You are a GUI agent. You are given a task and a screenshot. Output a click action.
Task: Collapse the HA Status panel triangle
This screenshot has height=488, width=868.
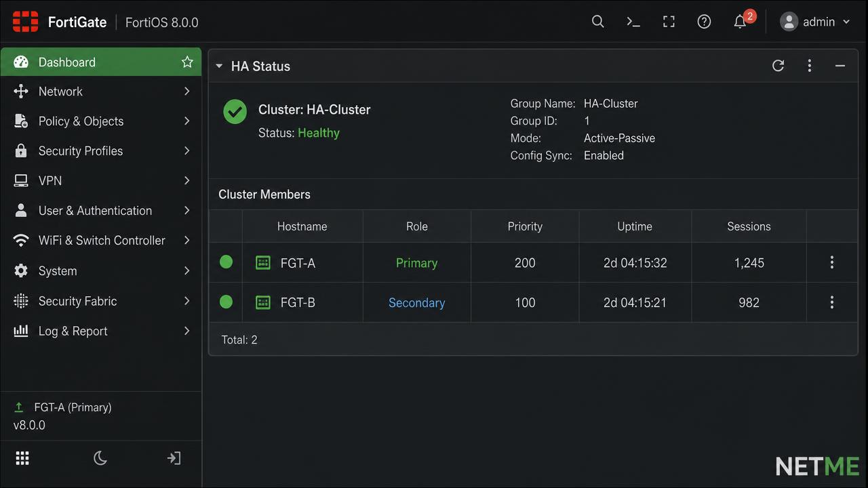tap(219, 66)
